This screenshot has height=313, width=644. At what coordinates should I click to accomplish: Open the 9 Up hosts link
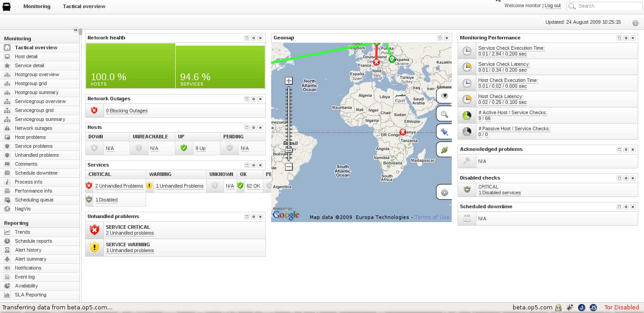coord(200,148)
